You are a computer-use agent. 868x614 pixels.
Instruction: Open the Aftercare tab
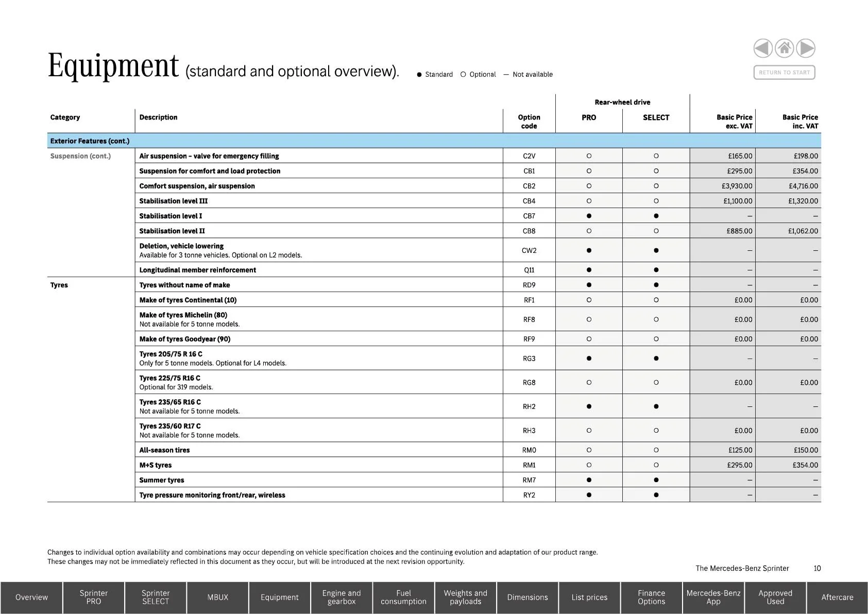point(838,598)
